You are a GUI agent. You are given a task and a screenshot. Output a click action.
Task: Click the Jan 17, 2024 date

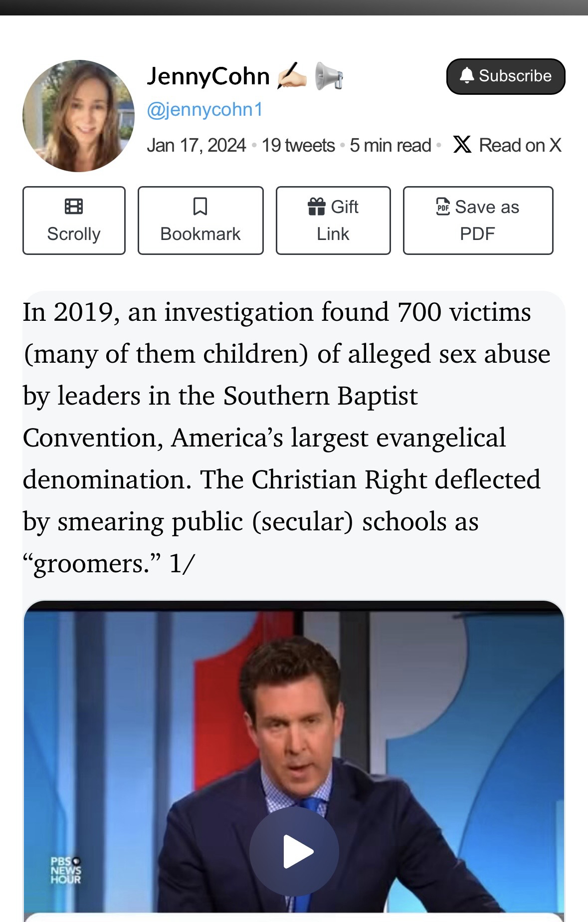(196, 145)
